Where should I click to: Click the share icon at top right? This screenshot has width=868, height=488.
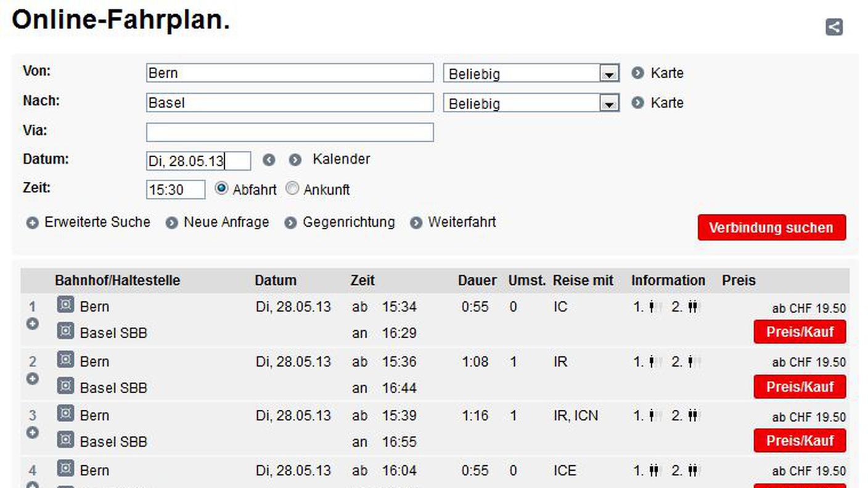coord(833,27)
